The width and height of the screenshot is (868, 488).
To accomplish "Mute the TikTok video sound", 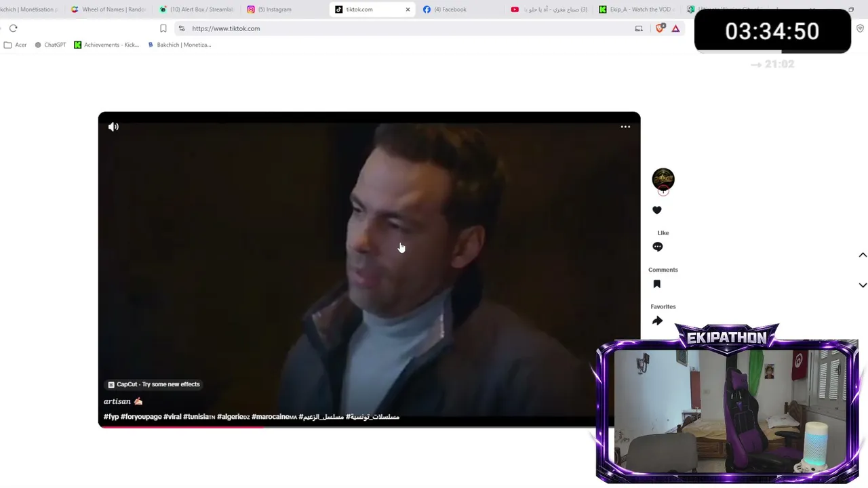I will click(x=113, y=127).
